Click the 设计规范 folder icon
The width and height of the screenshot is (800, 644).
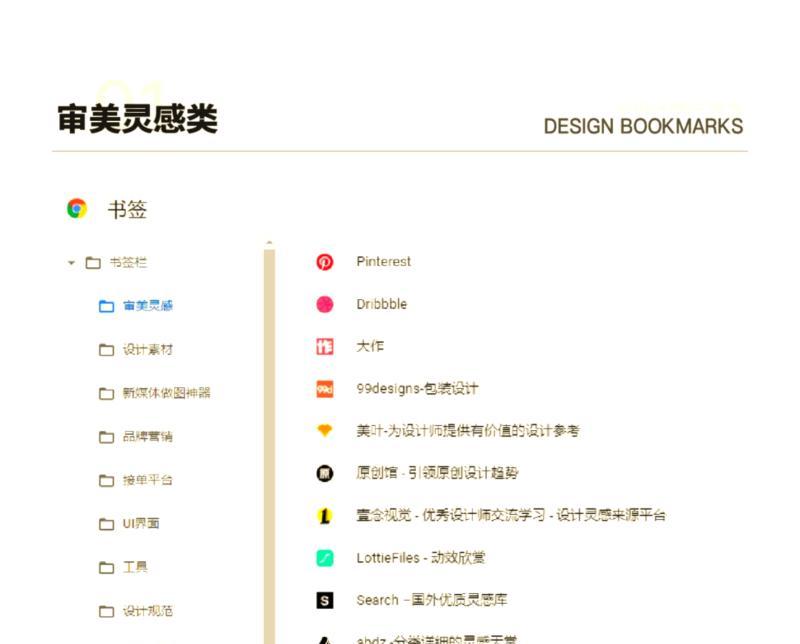pos(106,611)
